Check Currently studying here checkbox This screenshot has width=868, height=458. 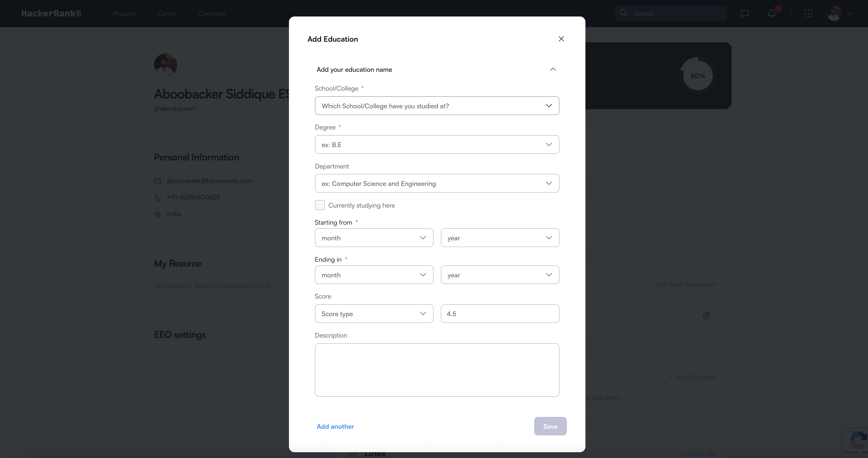[x=320, y=205]
